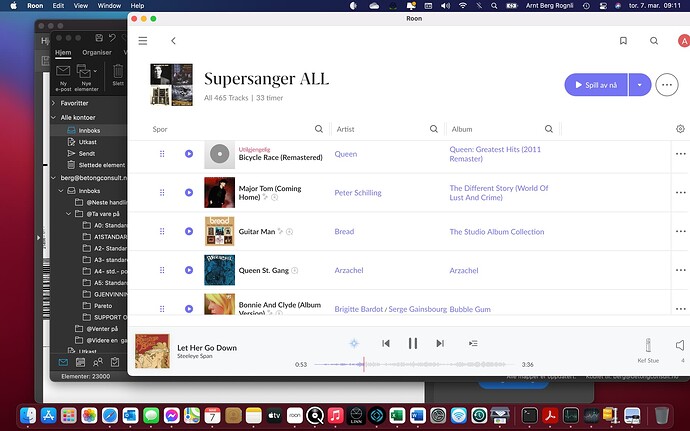Open the playlist more options circle button
This screenshot has width=690, height=431.
tap(667, 85)
